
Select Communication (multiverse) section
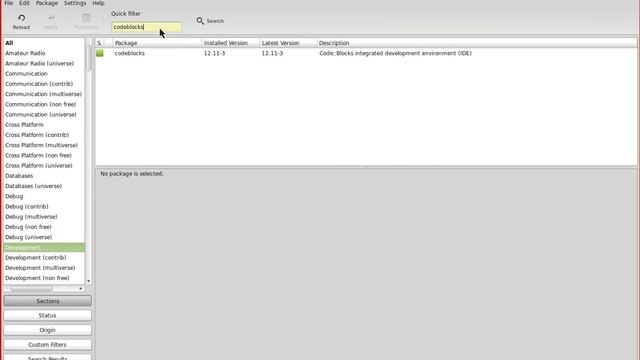(x=44, y=94)
